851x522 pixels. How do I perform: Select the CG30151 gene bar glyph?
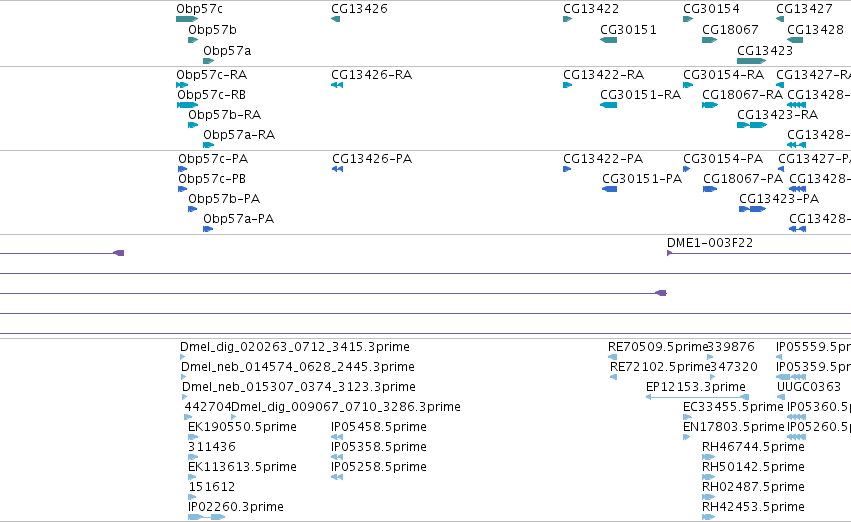click(x=608, y=40)
